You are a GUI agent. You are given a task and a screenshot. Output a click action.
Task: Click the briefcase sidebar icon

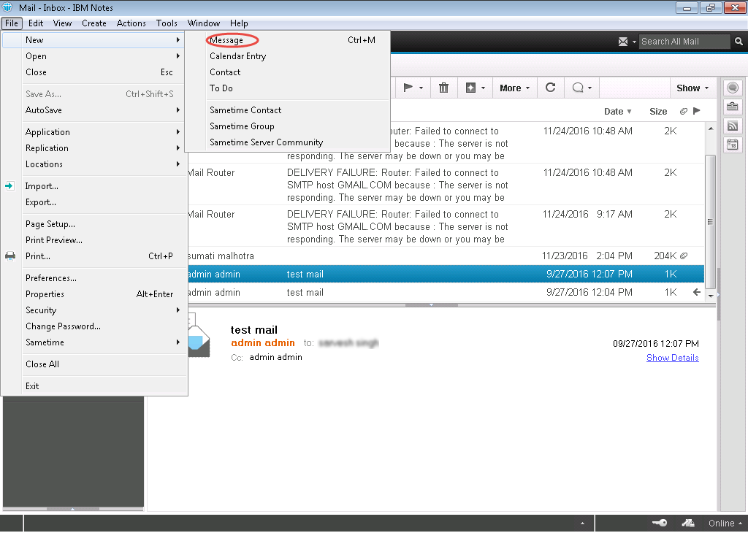(x=732, y=107)
